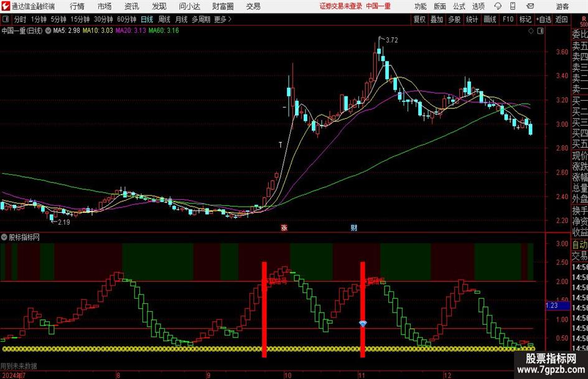Click the T marker on the price chart

coord(280,144)
